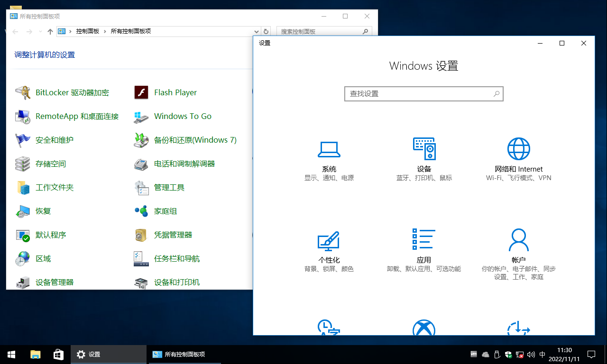
Task: Open the Windows To Go icon
Action: (x=141, y=116)
